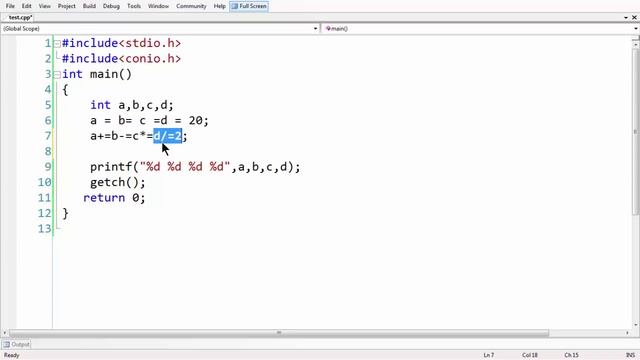The width and height of the screenshot is (640, 360).
Task: Click the a = b= c =d = 20; line
Action: click(x=149, y=121)
